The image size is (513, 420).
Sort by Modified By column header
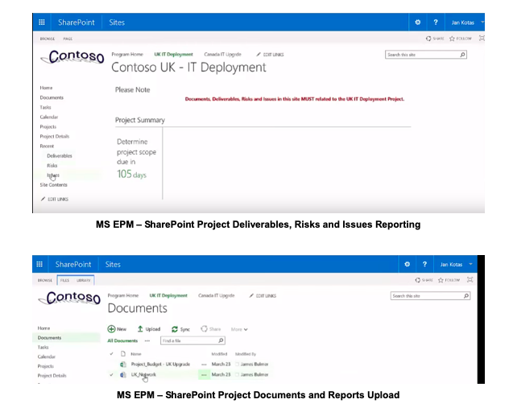point(246,354)
